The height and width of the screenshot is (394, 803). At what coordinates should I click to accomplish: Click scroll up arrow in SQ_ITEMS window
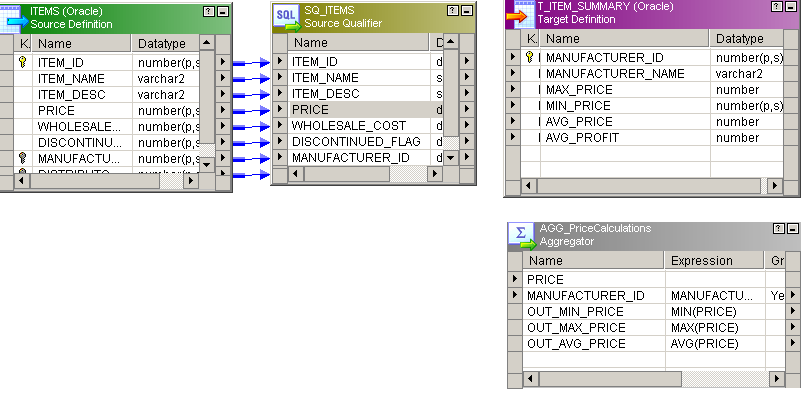coord(451,42)
